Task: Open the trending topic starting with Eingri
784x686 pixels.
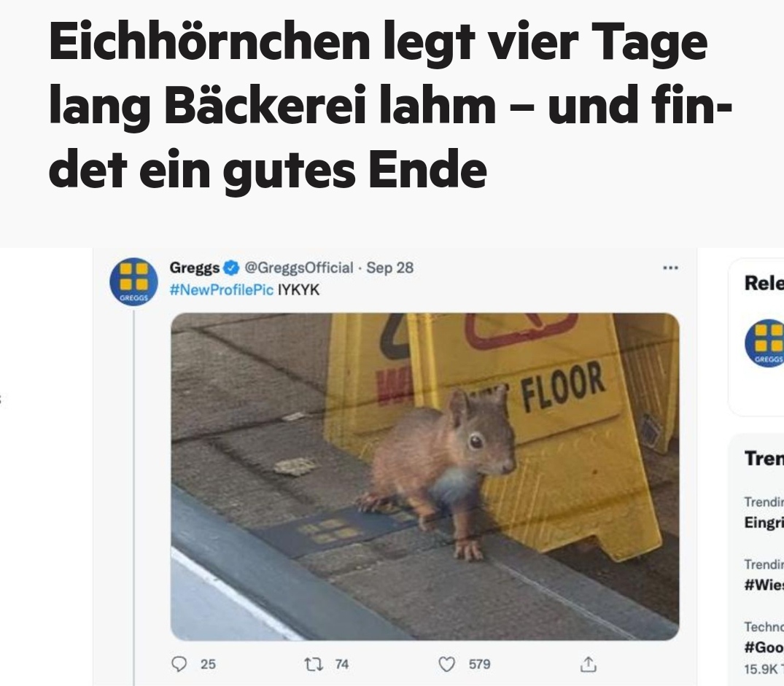Action: tap(764, 522)
